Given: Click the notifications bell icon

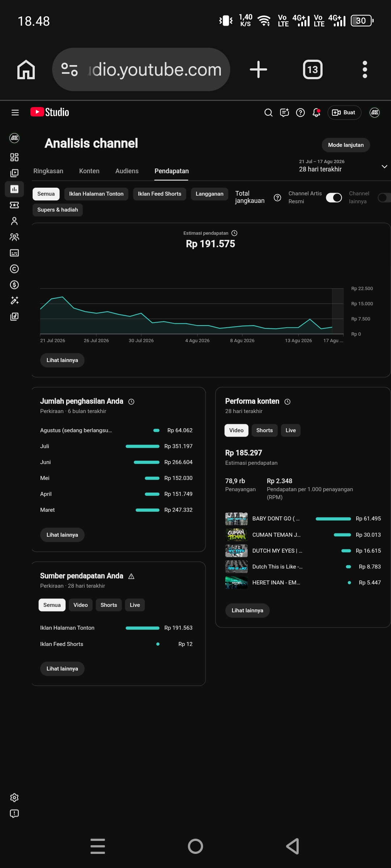Looking at the screenshot, I should coord(316,112).
